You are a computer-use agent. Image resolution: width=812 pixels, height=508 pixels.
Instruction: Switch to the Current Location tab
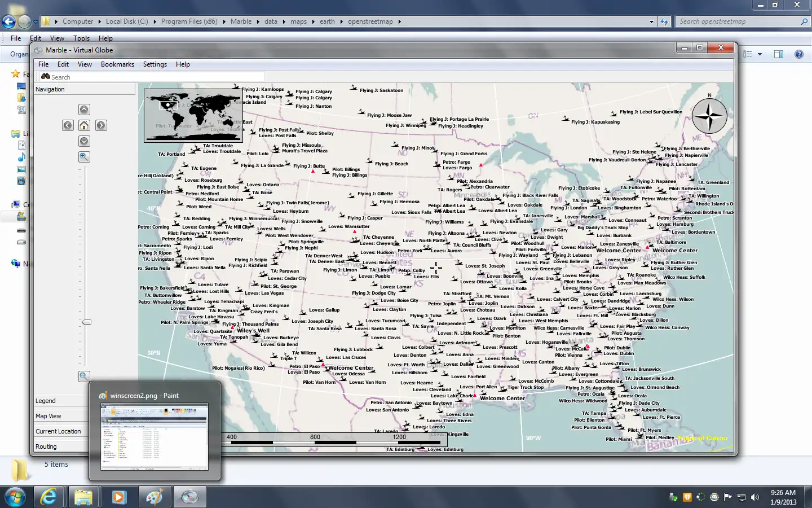(x=61, y=431)
